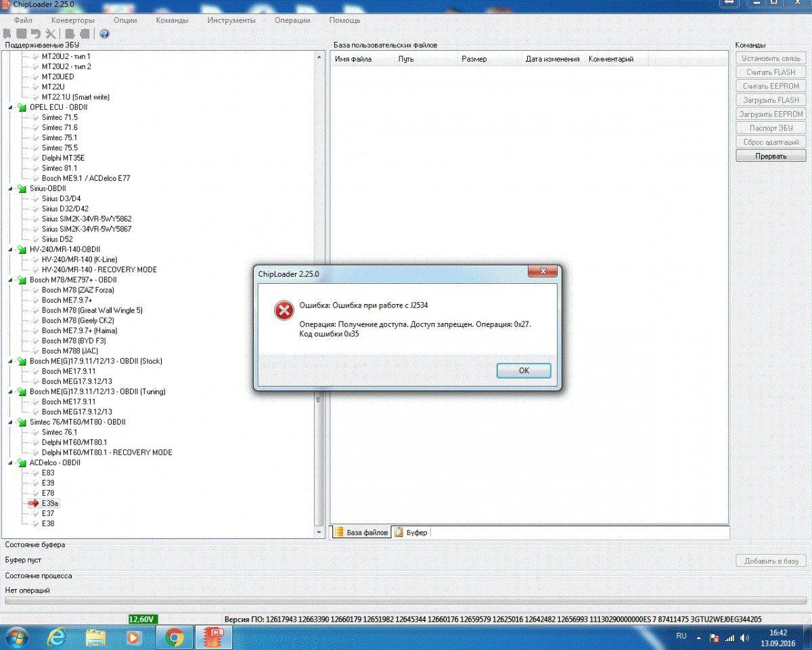The width and height of the screenshot is (812, 650).
Task: Collapse the Bosch ME(G)17.9.11/12/13 (Stock) group
Action: [10, 361]
